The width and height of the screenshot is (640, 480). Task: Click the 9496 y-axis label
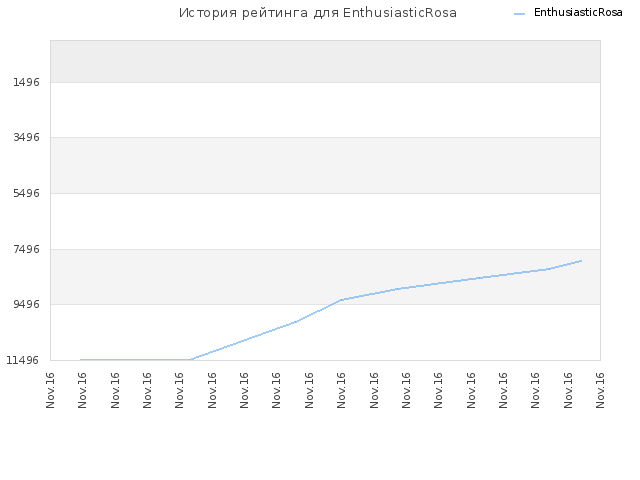(27, 304)
